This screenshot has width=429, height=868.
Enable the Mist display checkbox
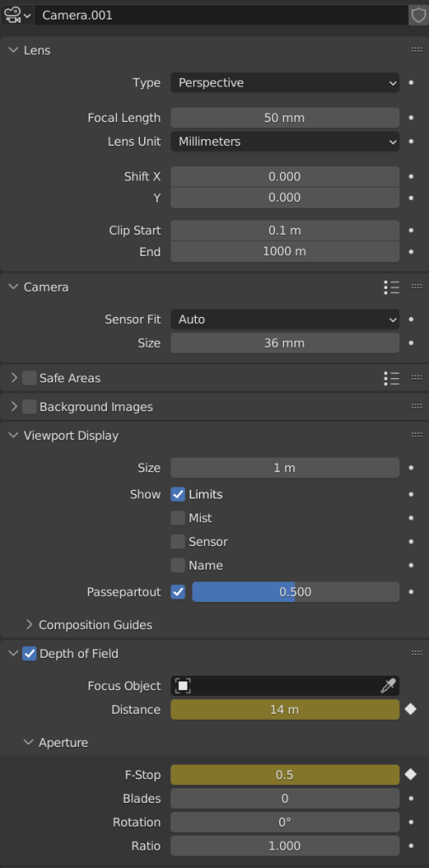(178, 518)
